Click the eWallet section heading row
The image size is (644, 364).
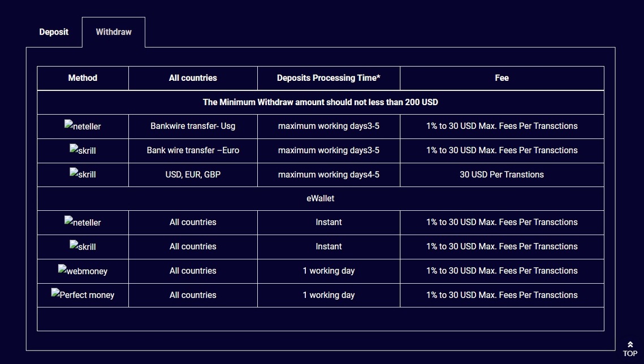(321, 198)
